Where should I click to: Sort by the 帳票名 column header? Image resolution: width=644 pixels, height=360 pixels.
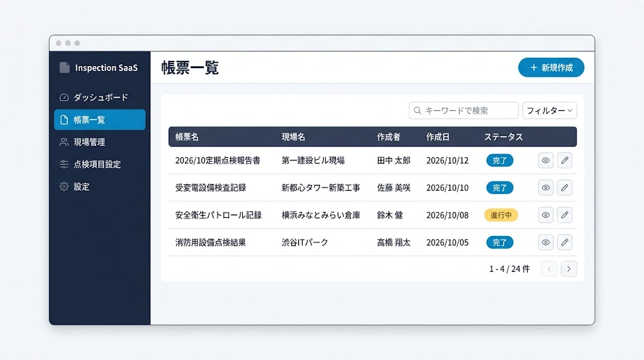coord(187,137)
